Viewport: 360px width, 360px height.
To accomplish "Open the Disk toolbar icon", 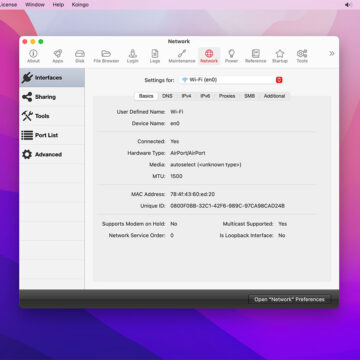I will (x=80, y=56).
